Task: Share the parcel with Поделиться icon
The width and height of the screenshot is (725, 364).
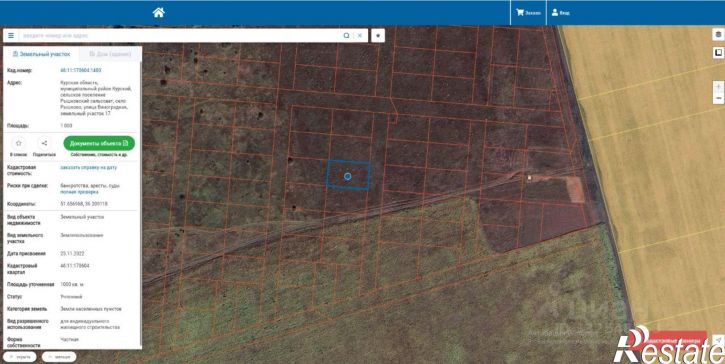Action: click(44, 143)
